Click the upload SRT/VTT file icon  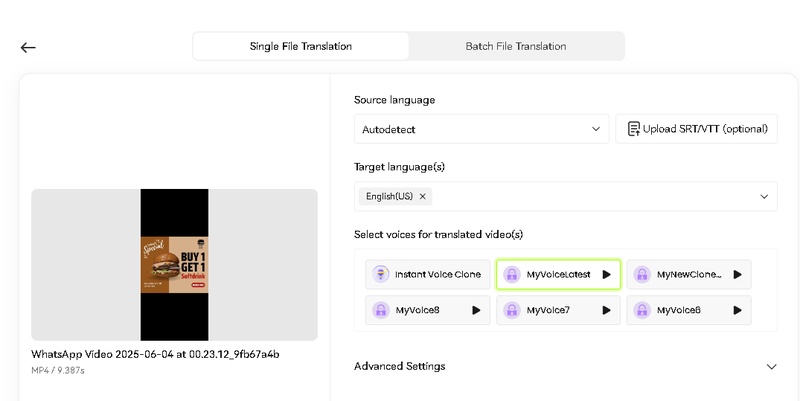click(x=633, y=129)
